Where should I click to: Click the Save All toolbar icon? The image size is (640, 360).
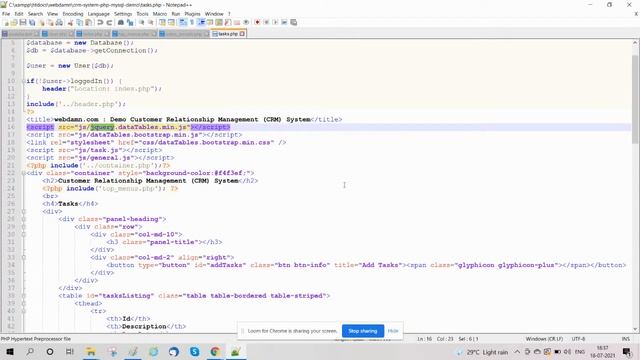(32, 22)
